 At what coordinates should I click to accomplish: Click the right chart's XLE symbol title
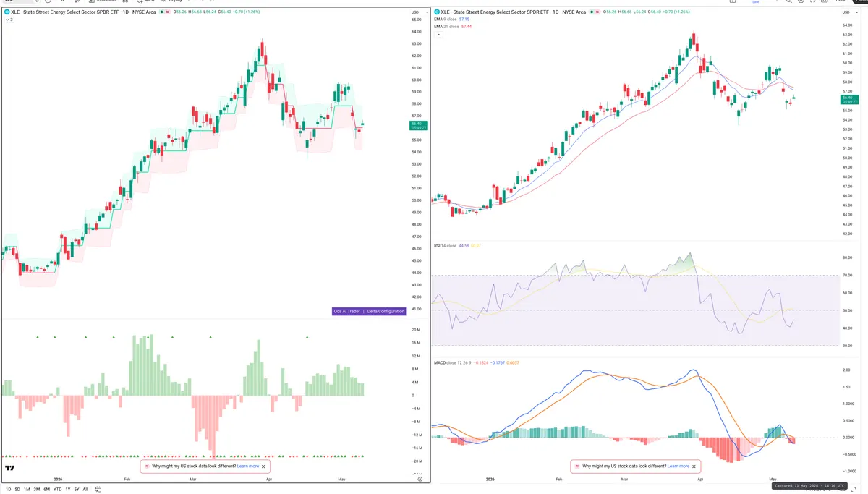point(514,12)
